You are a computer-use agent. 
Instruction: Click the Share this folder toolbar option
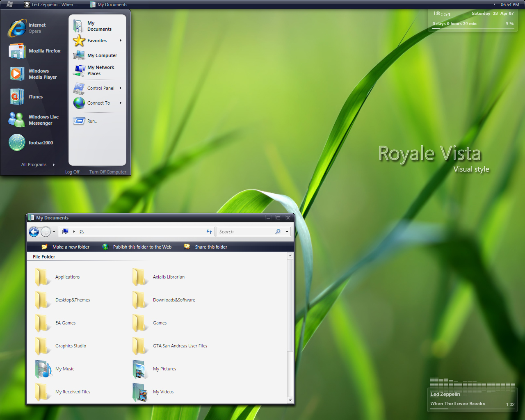point(210,247)
